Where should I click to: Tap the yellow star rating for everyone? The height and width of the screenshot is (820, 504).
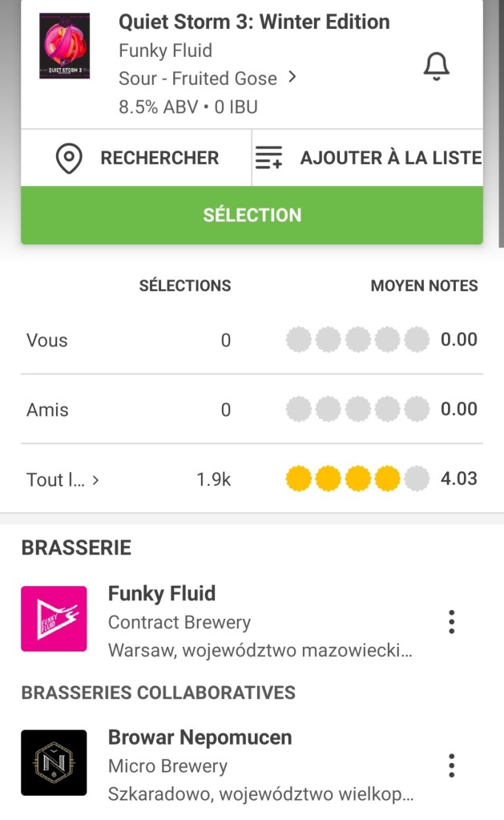pyautogui.click(x=357, y=479)
